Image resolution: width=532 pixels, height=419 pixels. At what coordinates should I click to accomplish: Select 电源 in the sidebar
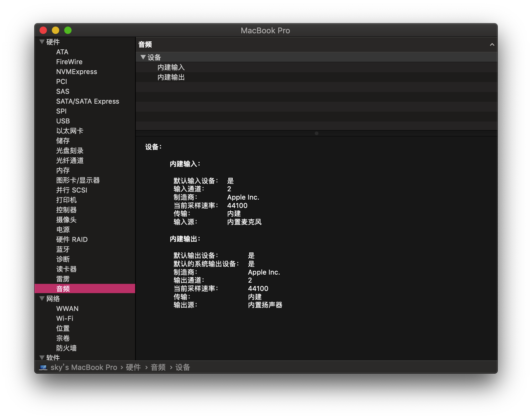pos(85,230)
